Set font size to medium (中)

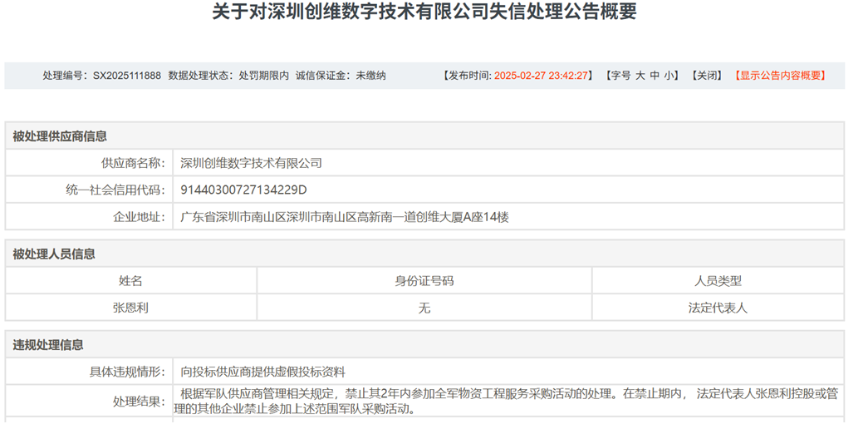655,76
